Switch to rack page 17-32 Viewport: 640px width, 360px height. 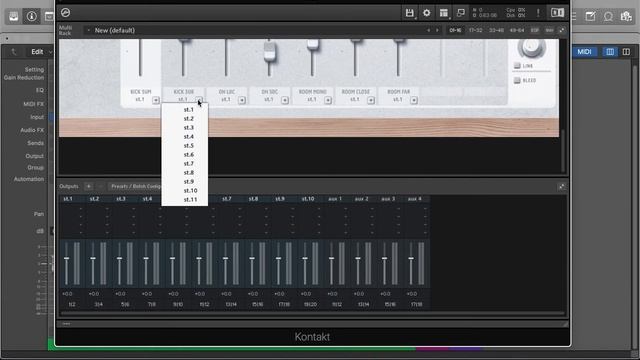pyautogui.click(x=476, y=30)
